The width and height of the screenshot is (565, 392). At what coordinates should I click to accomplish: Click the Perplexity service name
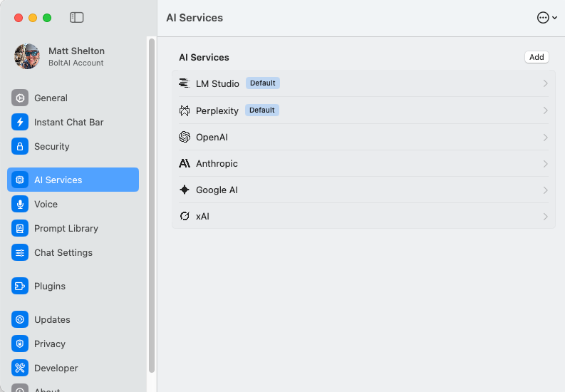217,110
